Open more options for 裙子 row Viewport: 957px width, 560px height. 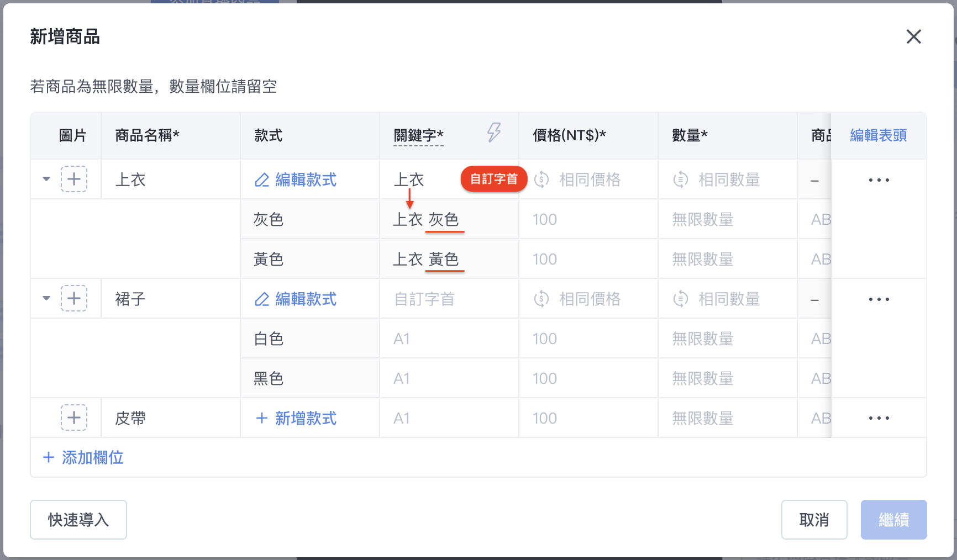(x=879, y=299)
